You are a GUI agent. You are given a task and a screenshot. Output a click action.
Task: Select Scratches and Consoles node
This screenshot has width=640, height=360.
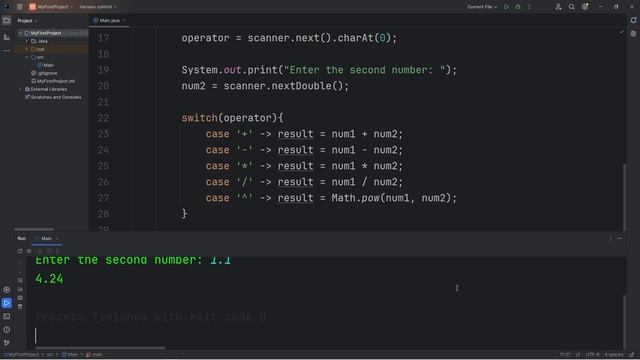pyautogui.click(x=53, y=97)
